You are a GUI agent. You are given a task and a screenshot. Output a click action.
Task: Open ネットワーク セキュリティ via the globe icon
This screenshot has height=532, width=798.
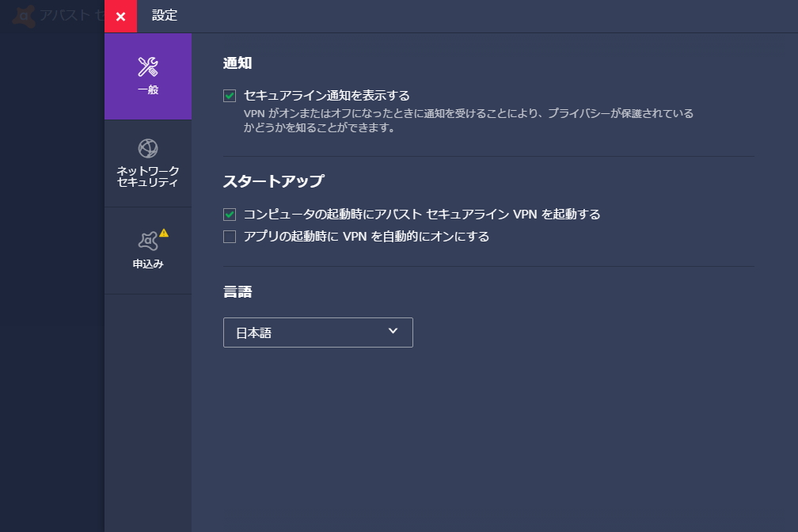tap(147, 147)
